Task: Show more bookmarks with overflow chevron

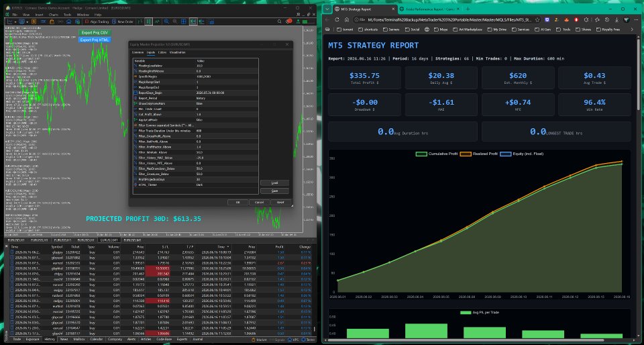Action: point(632,30)
